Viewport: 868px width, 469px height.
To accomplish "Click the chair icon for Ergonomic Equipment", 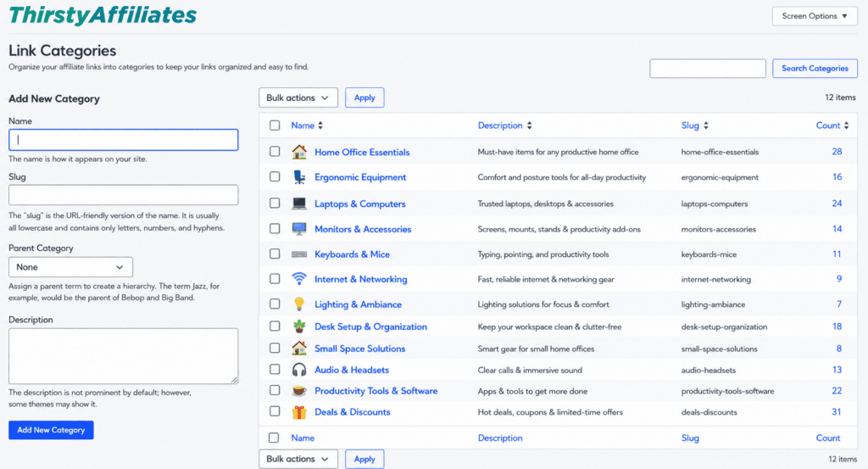I will 299,177.
